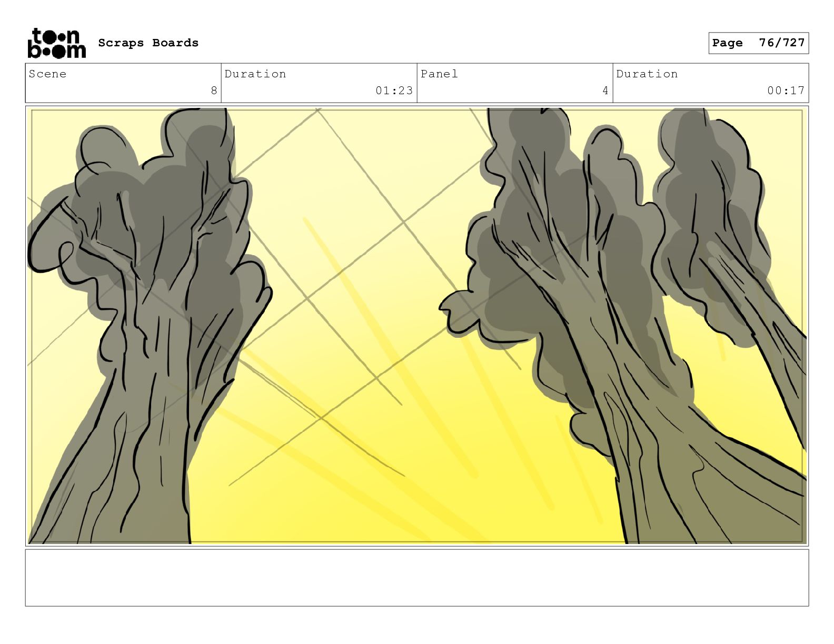Select the 'Scraps Boards' title text
Screen dimensions: 834x644
[x=148, y=43]
